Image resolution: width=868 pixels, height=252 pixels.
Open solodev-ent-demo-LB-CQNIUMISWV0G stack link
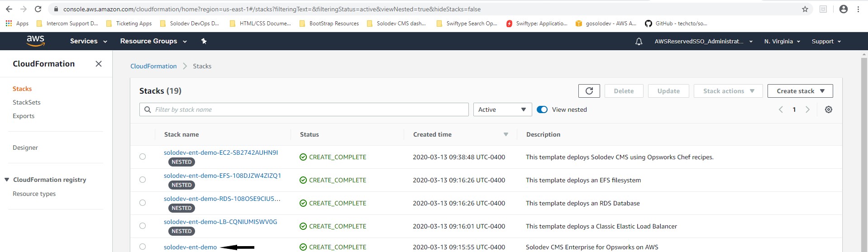click(x=220, y=222)
